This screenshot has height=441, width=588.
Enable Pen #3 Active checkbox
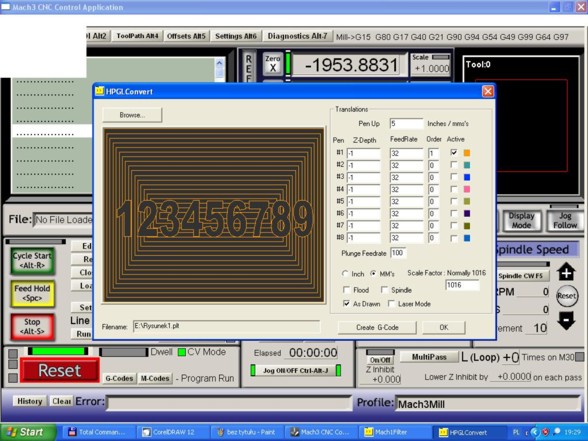454,177
